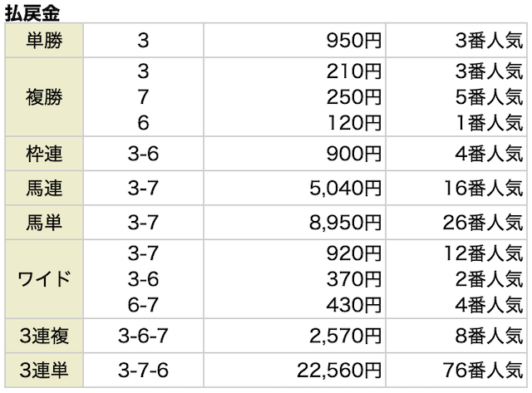Click the 3-6-7 combination cell
Viewport: 532px width, 393px height.
[x=143, y=336]
